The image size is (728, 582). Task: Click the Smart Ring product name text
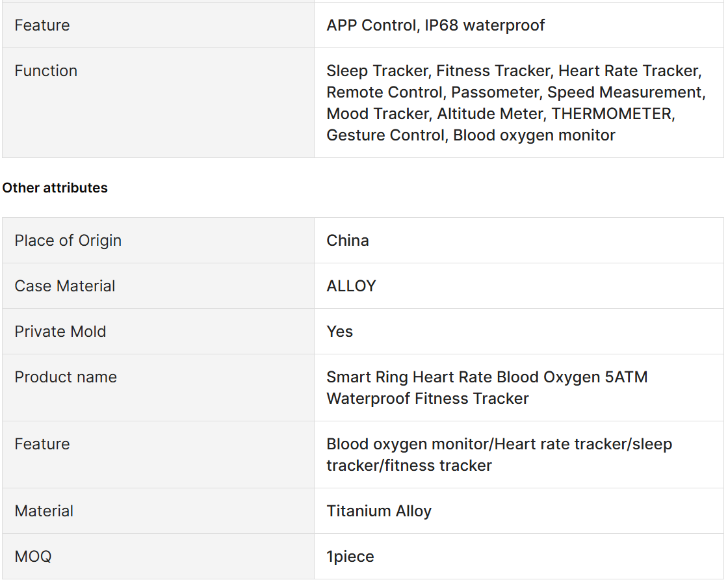pyautogui.click(x=487, y=388)
